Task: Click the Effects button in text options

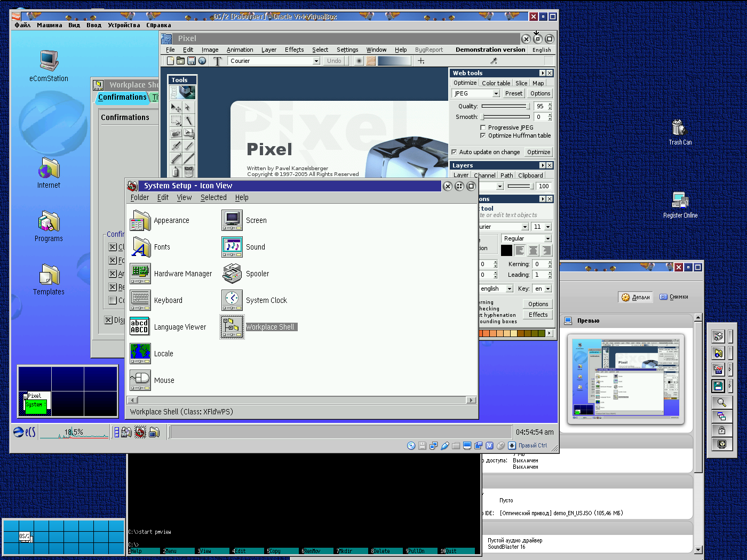Action: tap(538, 315)
